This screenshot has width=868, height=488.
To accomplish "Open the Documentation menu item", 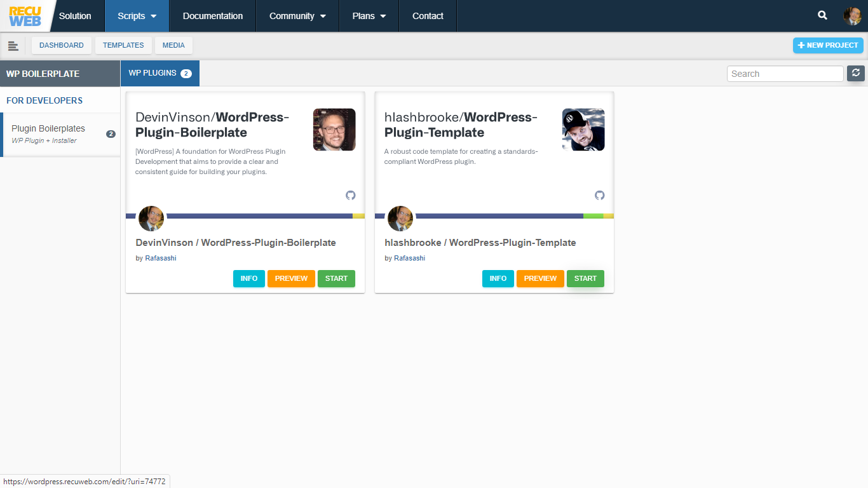I will (213, 16).
